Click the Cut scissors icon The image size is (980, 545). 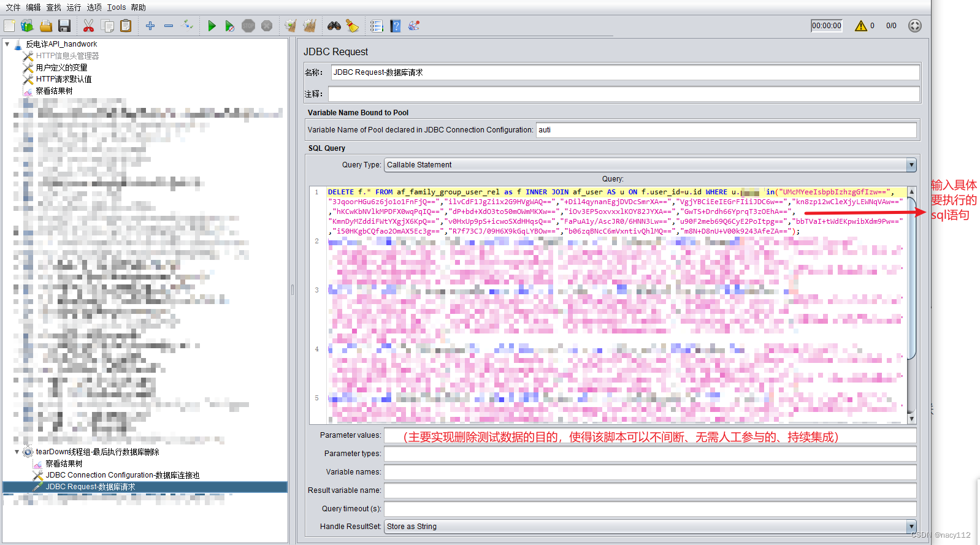89,26
